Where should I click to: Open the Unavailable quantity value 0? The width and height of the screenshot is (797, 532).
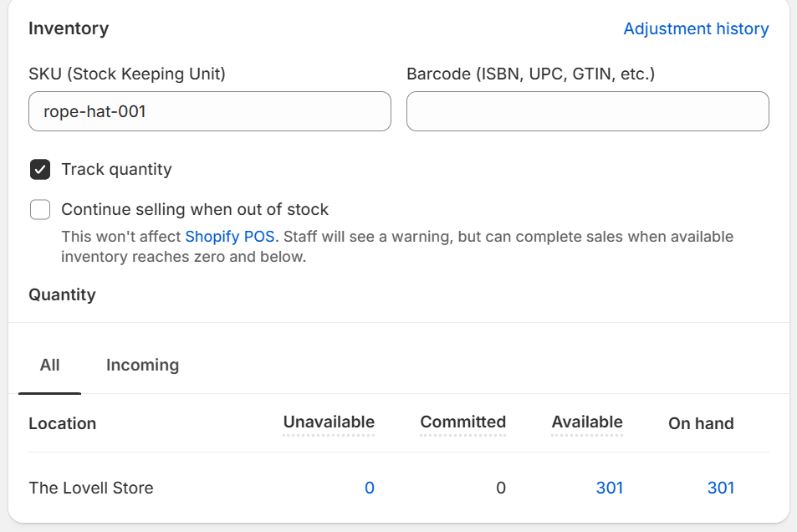369,488
